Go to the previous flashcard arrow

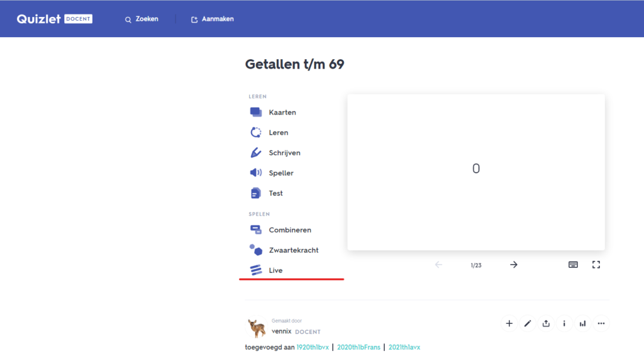coord(438,265)
